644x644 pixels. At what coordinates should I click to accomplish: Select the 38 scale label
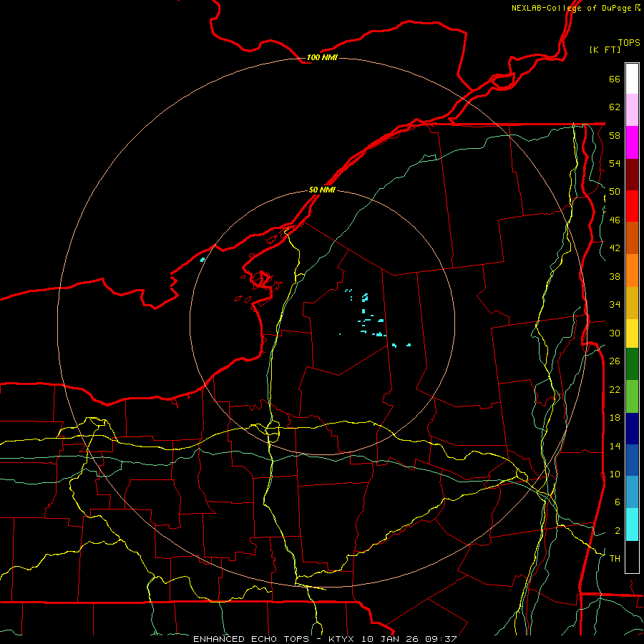point(615,276)
